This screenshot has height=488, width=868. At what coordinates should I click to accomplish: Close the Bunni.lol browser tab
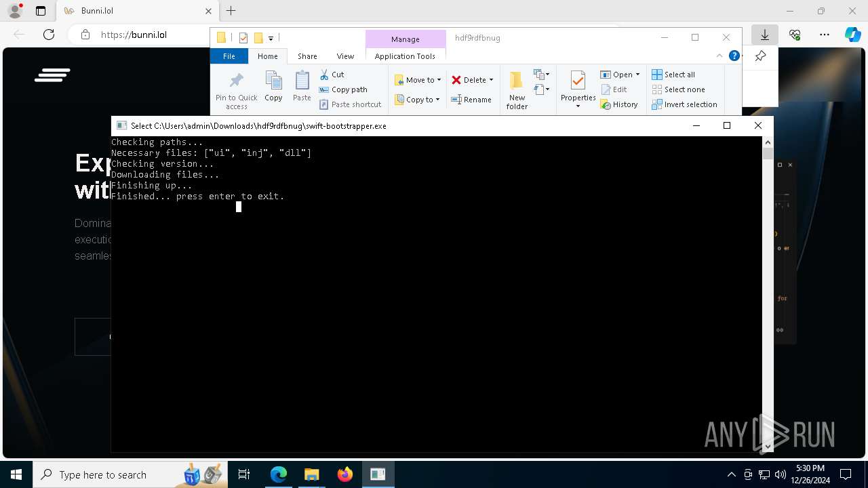208,11
